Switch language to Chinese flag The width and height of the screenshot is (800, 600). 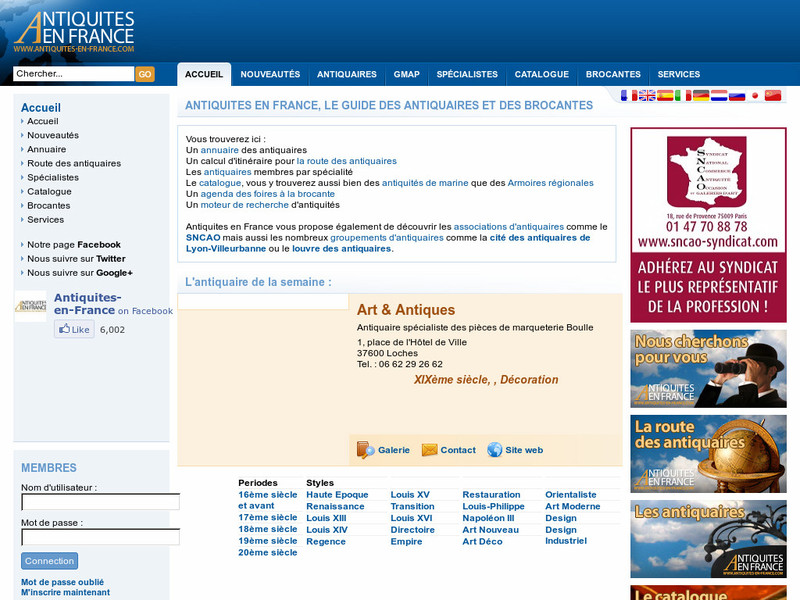(773, 95)
